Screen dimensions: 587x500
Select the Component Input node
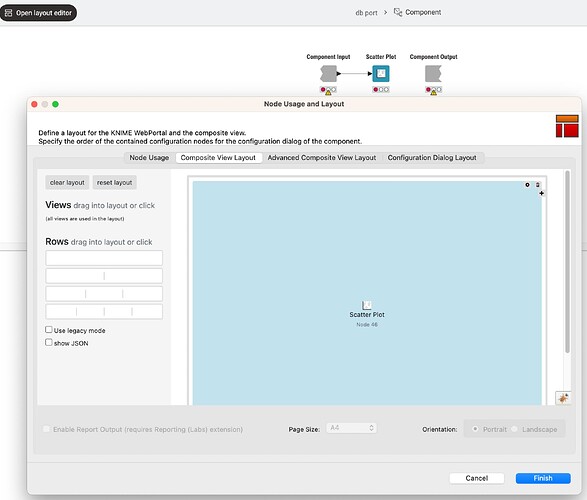[328, 74]
